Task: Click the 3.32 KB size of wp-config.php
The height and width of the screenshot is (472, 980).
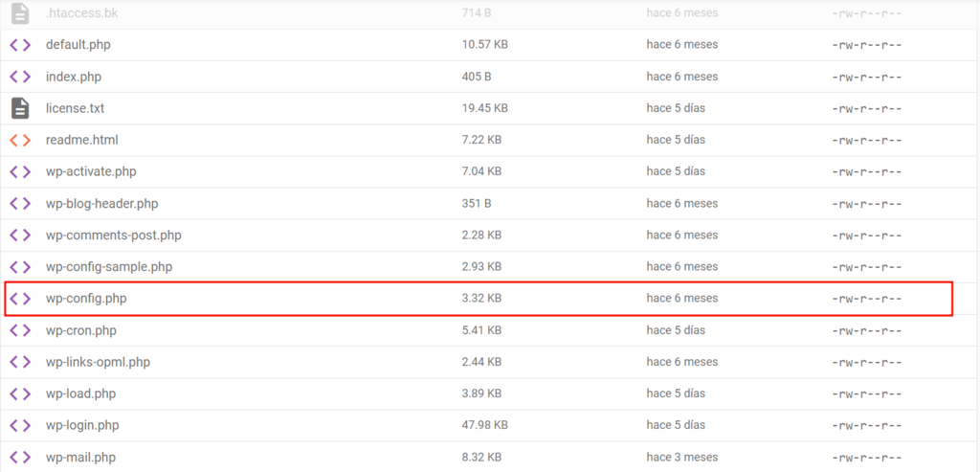Action: point(481,299)
